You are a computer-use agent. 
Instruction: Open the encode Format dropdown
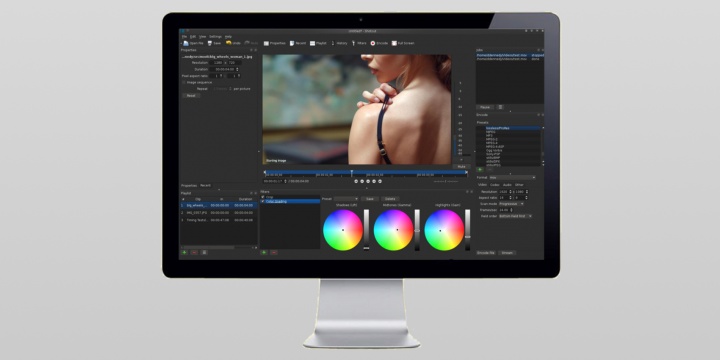[512, 177]
